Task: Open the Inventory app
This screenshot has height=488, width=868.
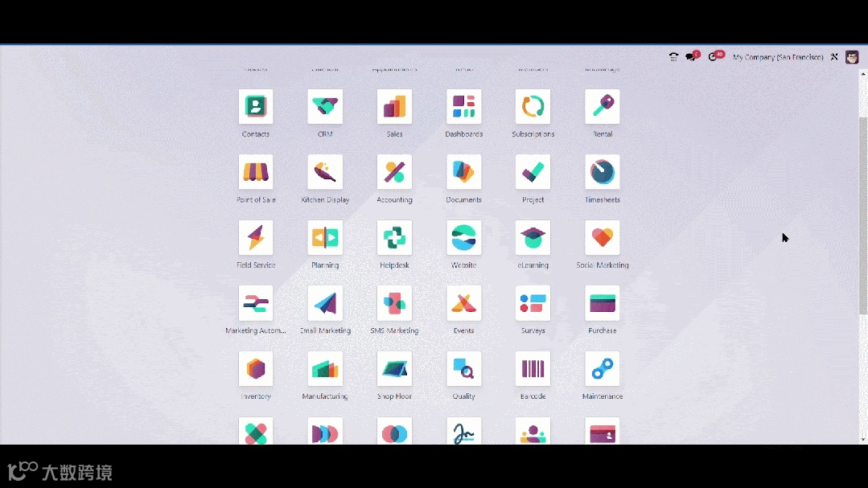Action: tap(256, 368)
